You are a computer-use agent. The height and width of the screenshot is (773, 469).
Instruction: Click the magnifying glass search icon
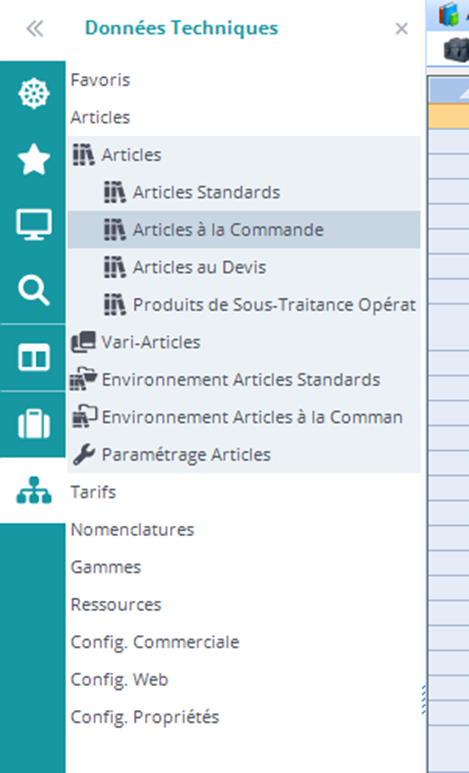(34, 291)
